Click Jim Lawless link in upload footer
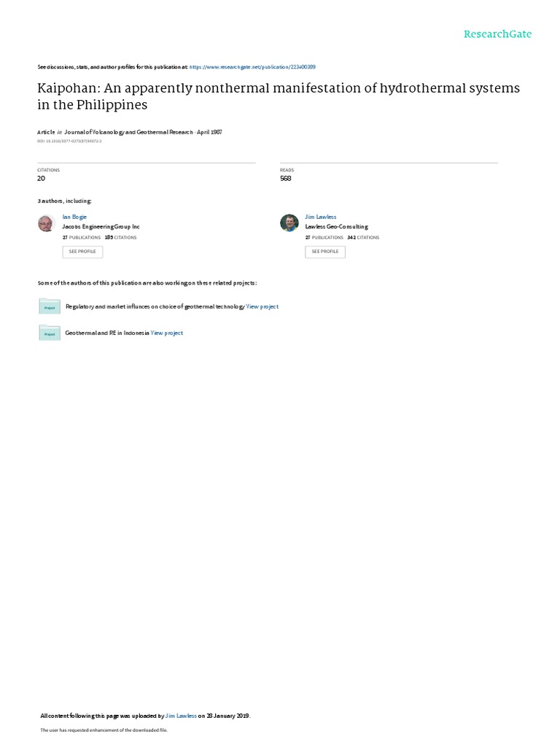The height and width of the screenshot is (747, 560). click(x=181, y=716)
